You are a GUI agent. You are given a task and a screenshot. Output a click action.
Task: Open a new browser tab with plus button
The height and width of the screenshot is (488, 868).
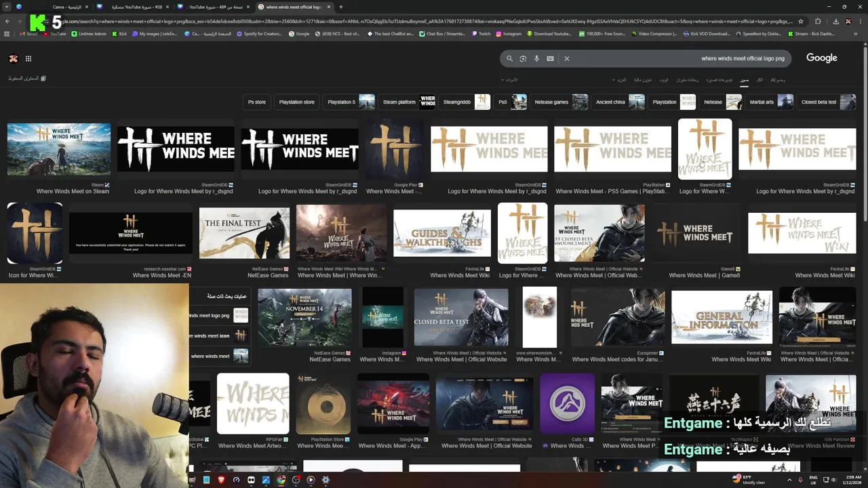pos(340,7)
